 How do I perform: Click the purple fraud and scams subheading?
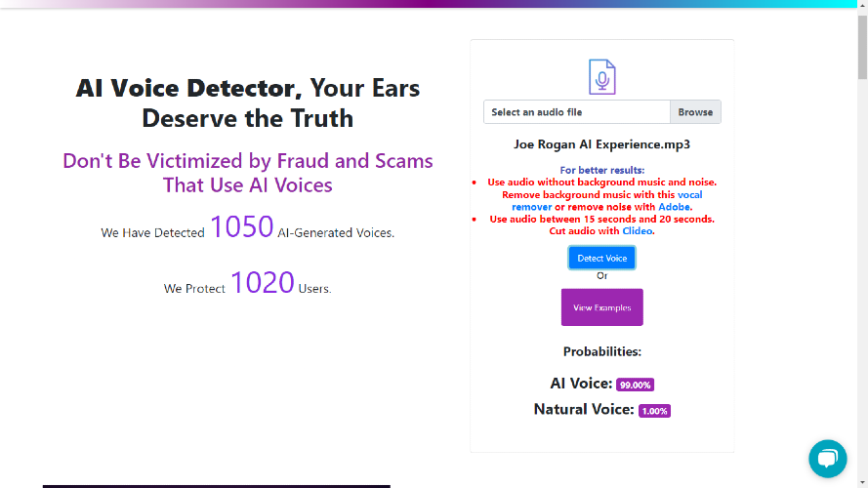248,173
